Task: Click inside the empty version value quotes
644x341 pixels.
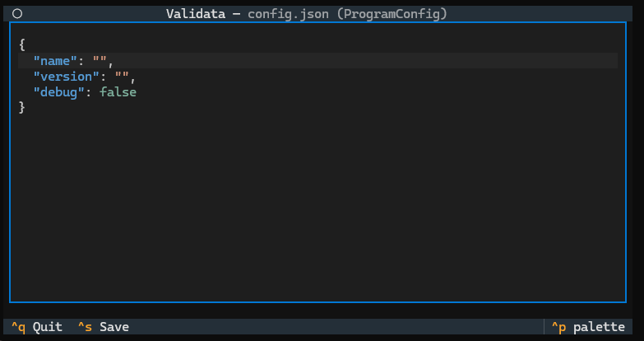Action: click(123, 77)
